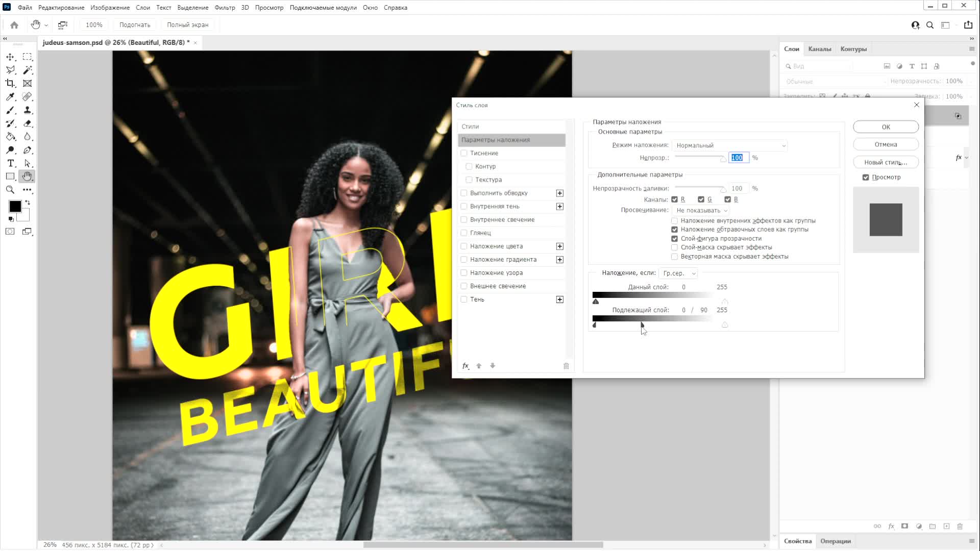
Task: Select the Crop tool
Action: click(x=10, y=83)
